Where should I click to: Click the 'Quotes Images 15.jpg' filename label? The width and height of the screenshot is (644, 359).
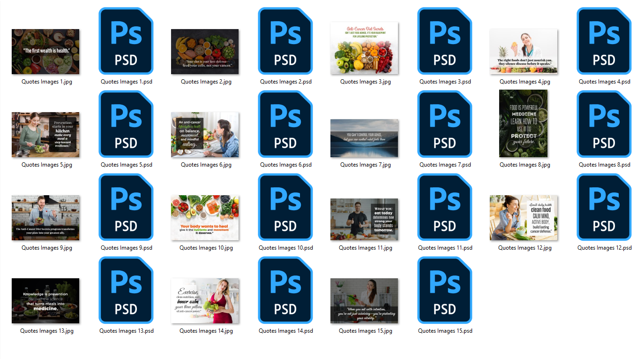(365, 331)
